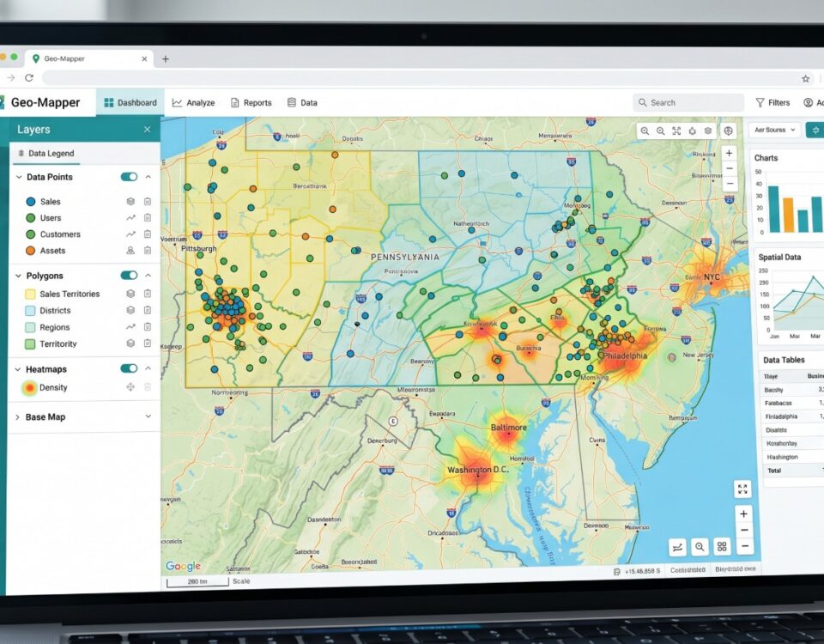Click the layers icon in the Territority row

[x=130, y=343]
